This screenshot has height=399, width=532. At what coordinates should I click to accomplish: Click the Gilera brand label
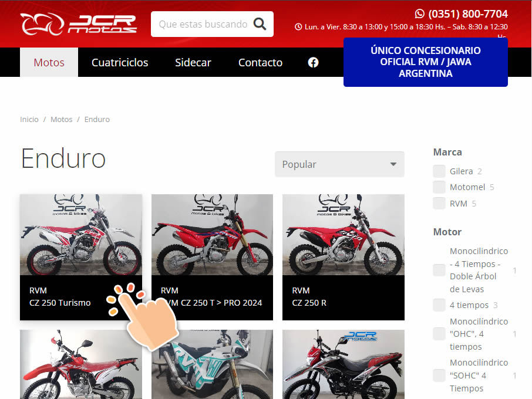462,171
